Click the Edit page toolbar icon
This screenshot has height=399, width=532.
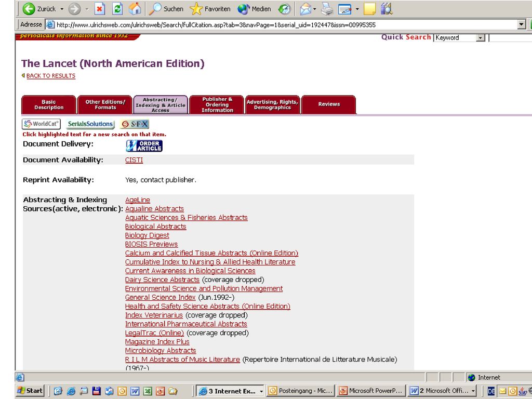[x=345, y=9]
